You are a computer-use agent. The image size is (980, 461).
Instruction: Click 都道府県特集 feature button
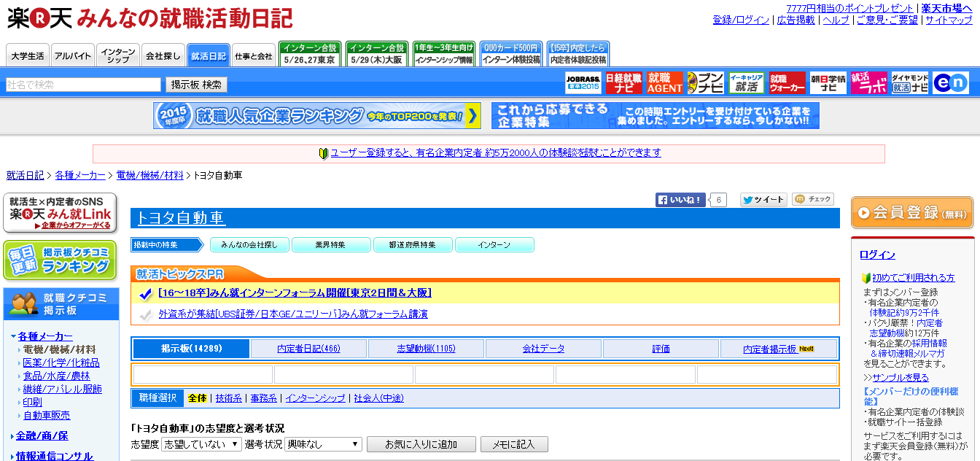(413, 245)
